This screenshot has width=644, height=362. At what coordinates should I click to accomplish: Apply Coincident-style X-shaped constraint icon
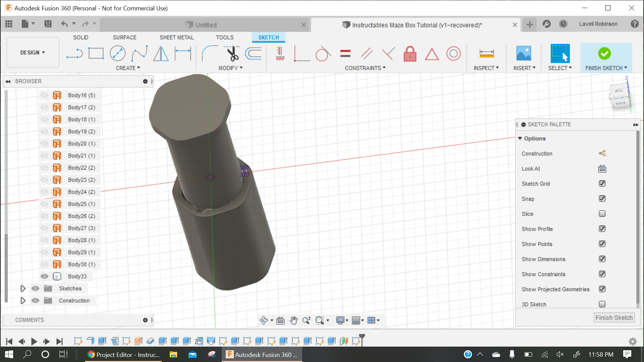[388, 53]
